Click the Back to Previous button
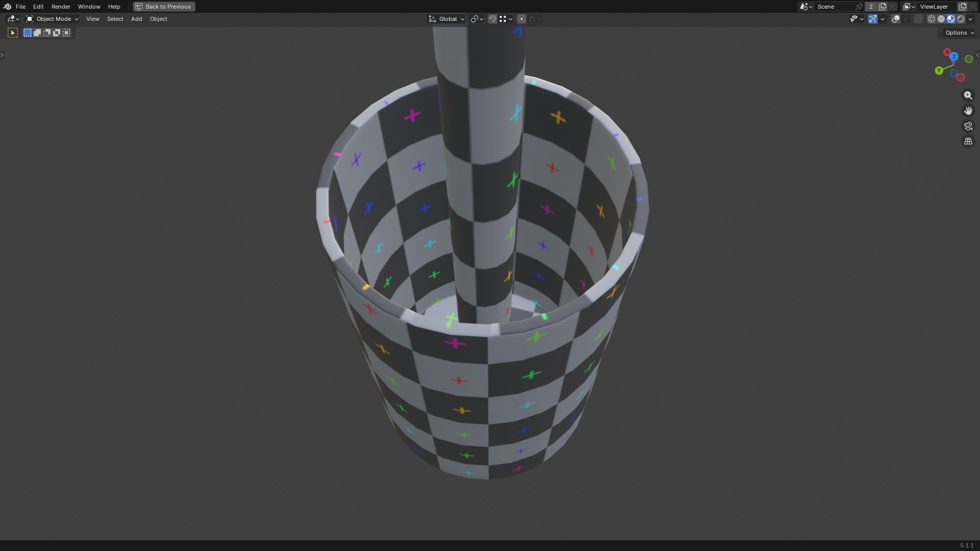980x551 pixels. click(164, 7)
